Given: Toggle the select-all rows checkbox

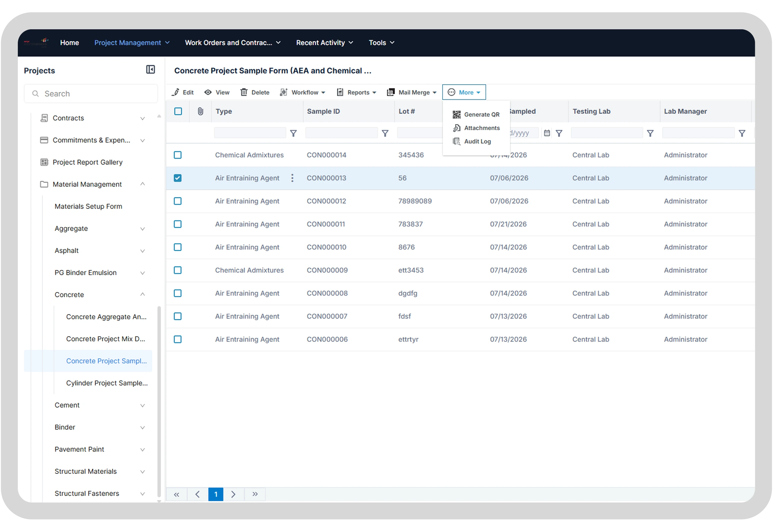Looking at the screenshot, I should click(x=178, y=111).
